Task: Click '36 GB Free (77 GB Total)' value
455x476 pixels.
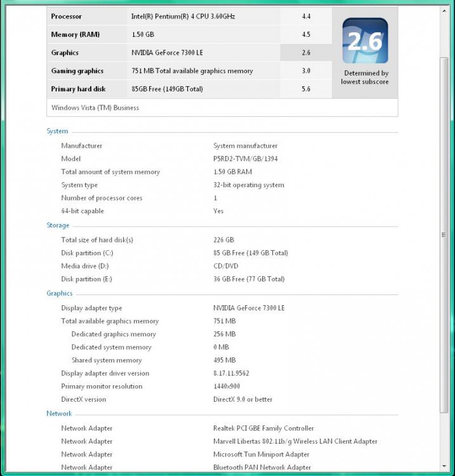Action: (x=249, y=279)
